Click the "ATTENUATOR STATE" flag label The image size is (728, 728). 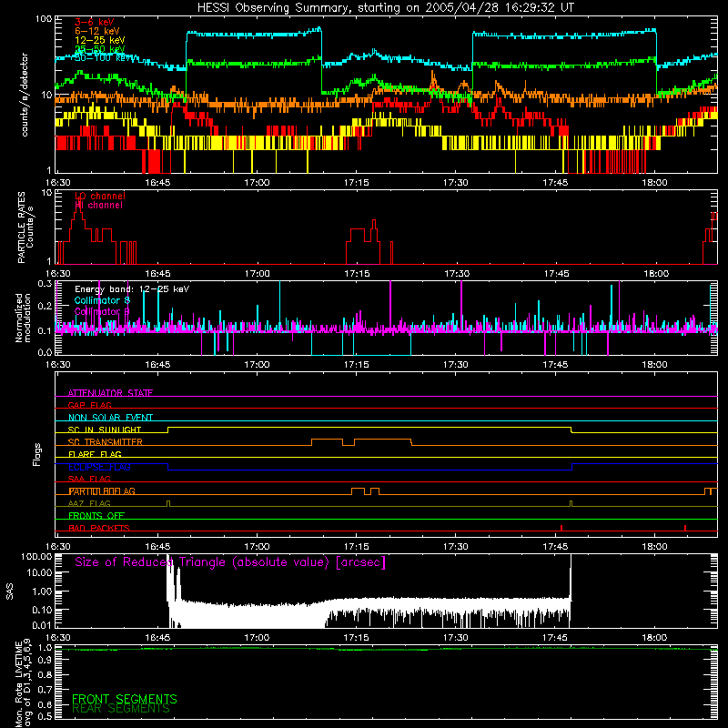coord(110,393)
